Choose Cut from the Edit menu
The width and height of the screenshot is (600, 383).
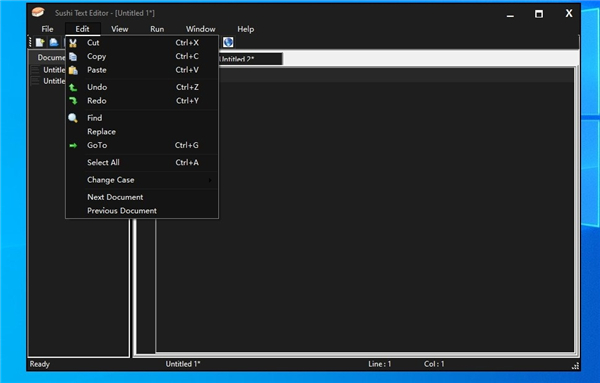point(142,43)
